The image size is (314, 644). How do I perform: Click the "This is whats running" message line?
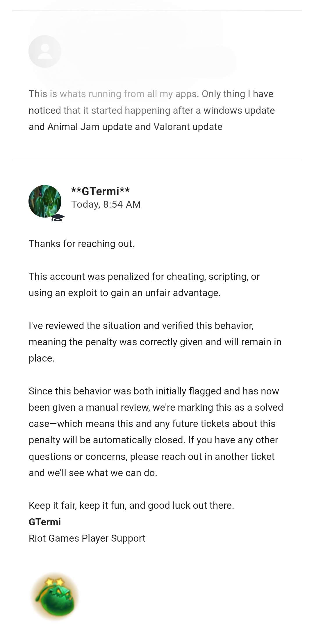click(151, 94)
